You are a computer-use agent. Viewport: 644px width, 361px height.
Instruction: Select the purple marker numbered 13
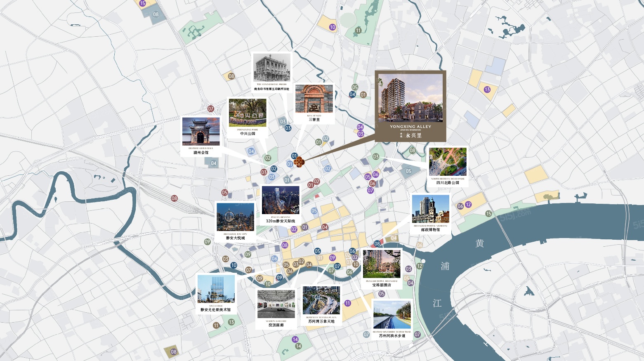[x=487, y=90]
